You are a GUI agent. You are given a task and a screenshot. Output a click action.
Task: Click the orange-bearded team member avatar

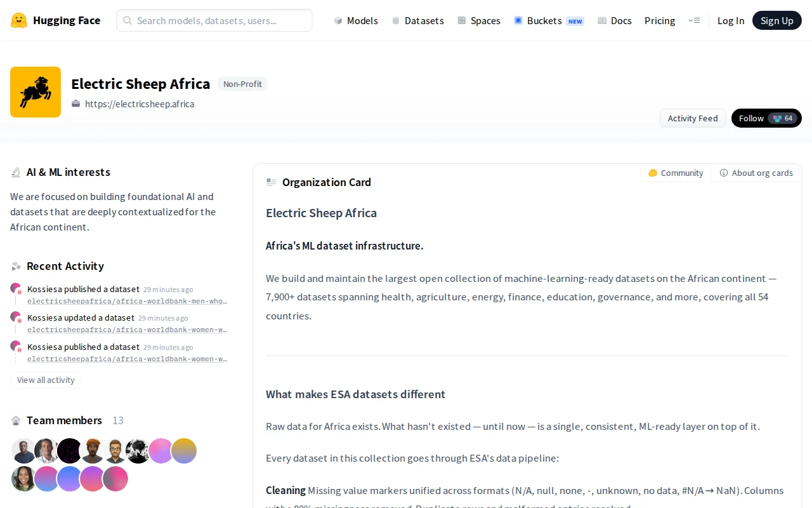click(x=93, y=451)
